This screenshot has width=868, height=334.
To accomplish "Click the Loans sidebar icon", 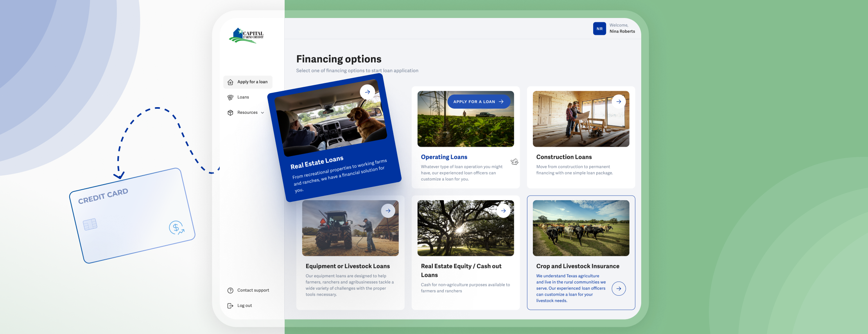I will [230, 97].
